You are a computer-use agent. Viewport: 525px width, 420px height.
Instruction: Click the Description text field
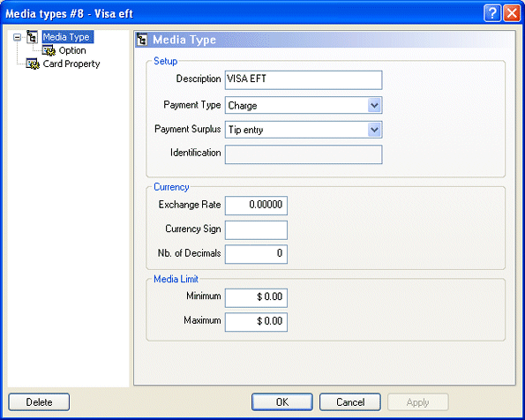coord(304,80)
